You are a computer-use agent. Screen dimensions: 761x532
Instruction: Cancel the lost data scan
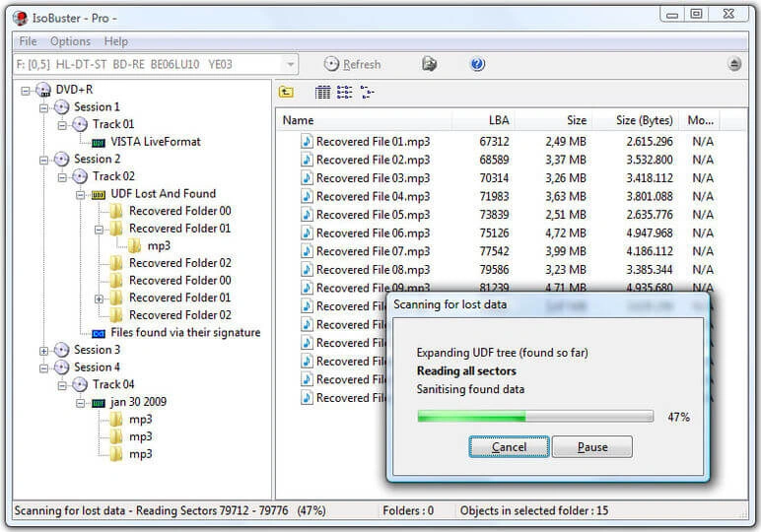point(509,446)
